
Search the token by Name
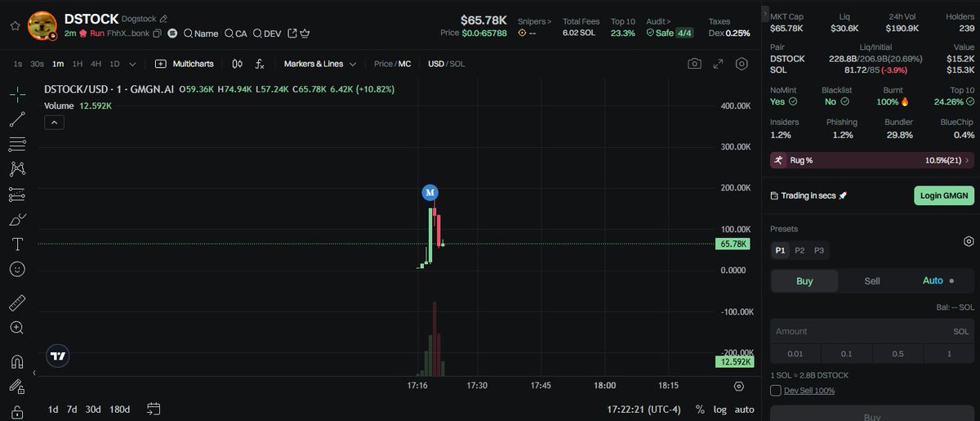click(x=201, y=34)
